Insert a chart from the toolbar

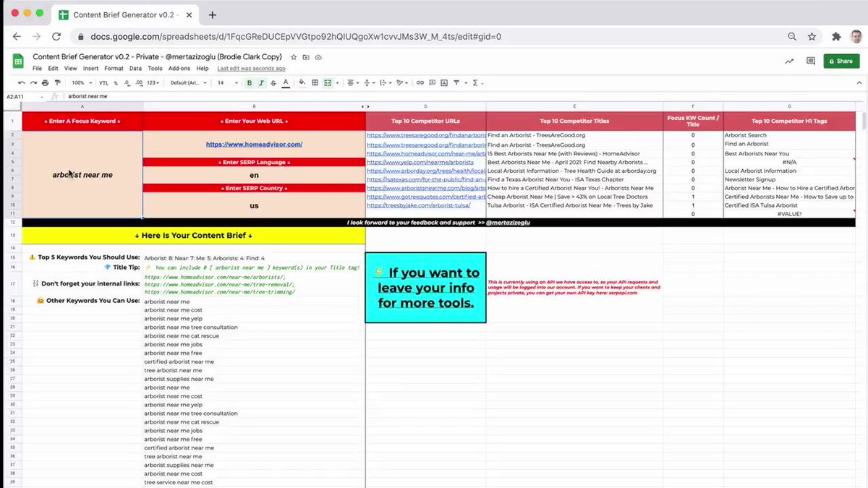(443, 83)
